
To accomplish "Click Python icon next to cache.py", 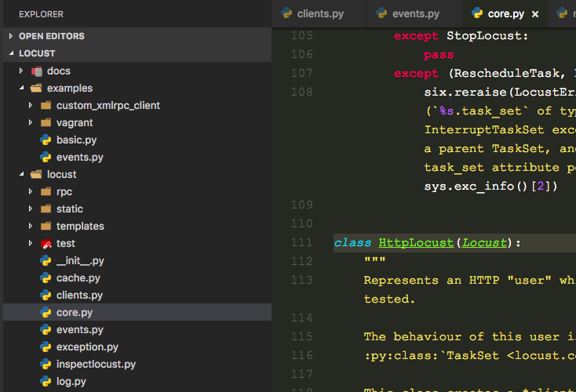I will (46, 278).
